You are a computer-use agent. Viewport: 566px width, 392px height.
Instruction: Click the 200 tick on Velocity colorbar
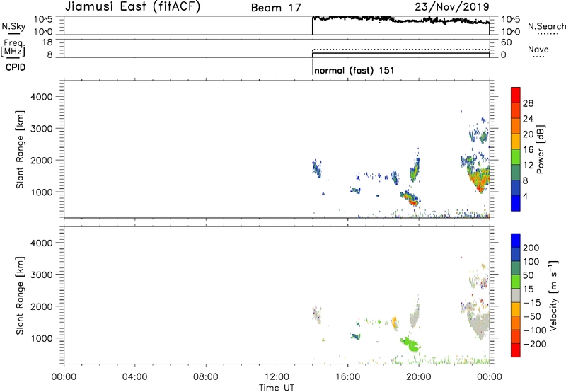[531, 248]
